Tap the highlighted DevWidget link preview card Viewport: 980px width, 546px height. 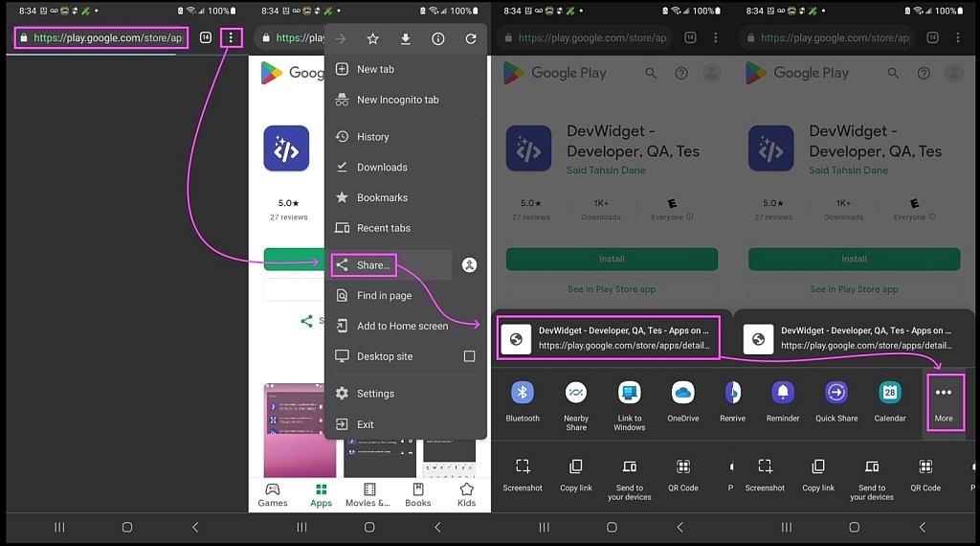coord(609,338)
